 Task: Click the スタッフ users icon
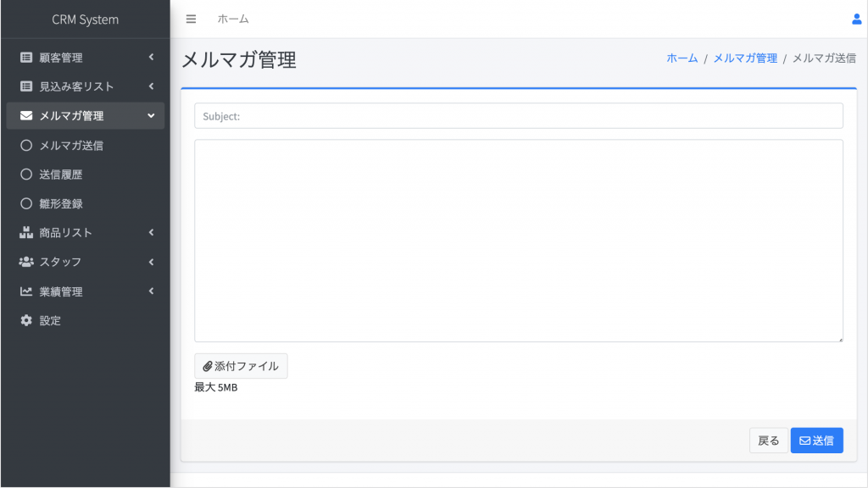[26, 262]
